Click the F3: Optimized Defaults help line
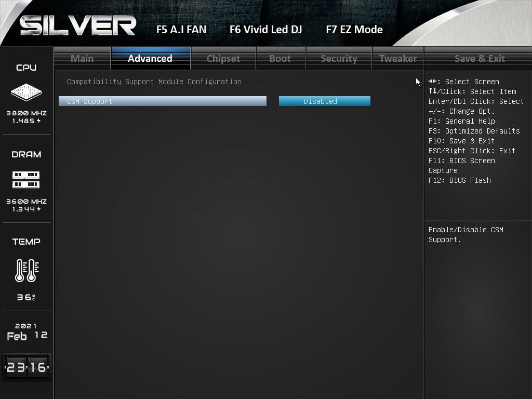This screenshot has height=399, width=532. click(x=474, y=131)
